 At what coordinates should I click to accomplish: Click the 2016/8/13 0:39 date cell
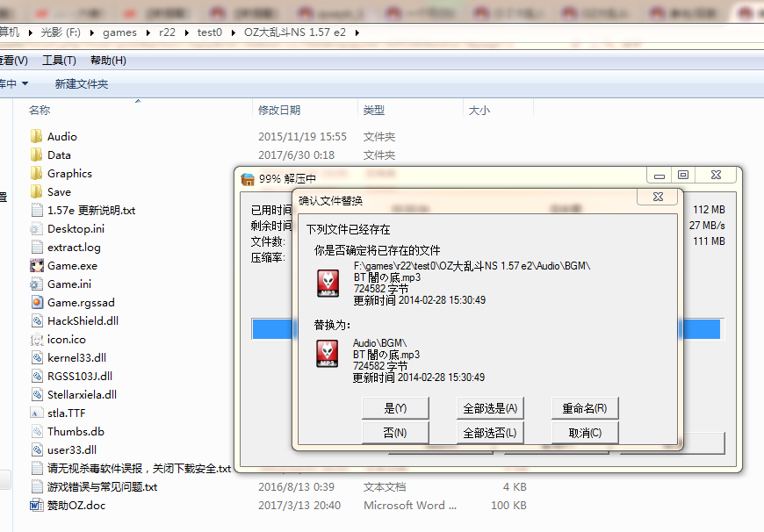pos(296,487)
